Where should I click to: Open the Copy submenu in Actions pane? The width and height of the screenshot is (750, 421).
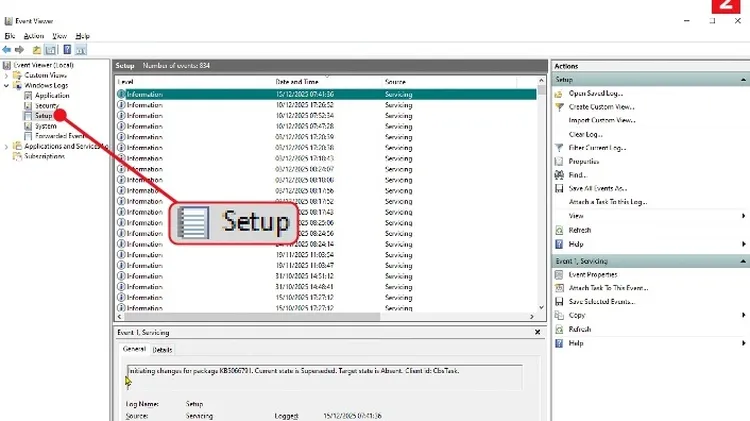tap(577, 315)
